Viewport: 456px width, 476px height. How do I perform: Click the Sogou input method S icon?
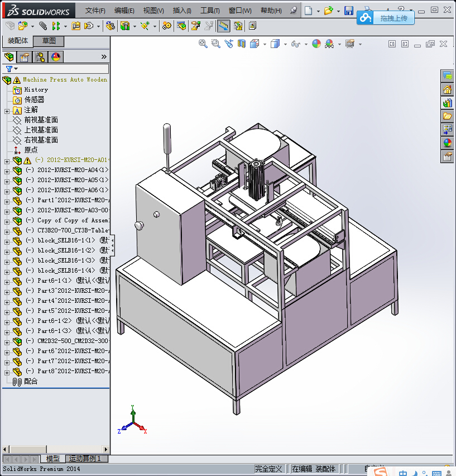pos(380,472)
